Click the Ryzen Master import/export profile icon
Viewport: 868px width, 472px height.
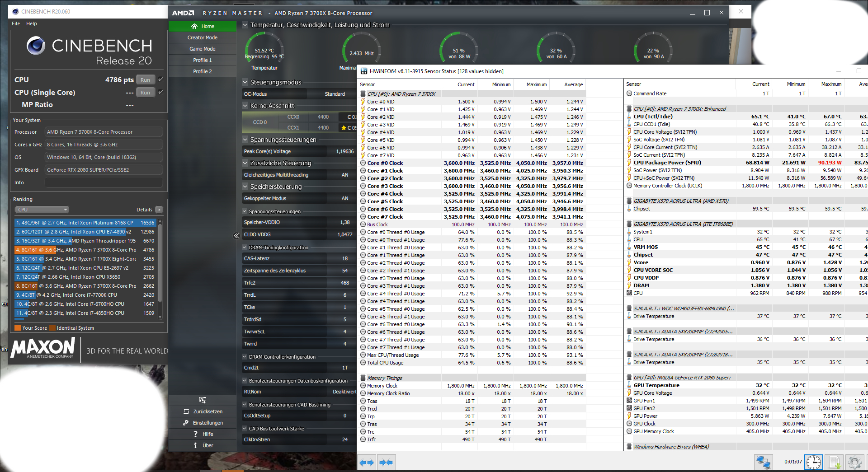[202, 400]
